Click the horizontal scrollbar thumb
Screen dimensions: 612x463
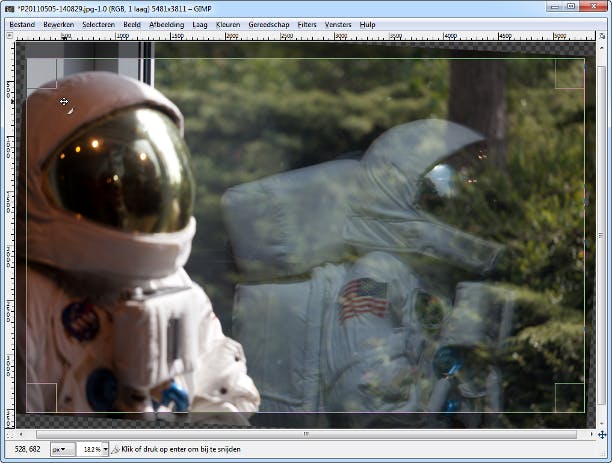(306, 434)
